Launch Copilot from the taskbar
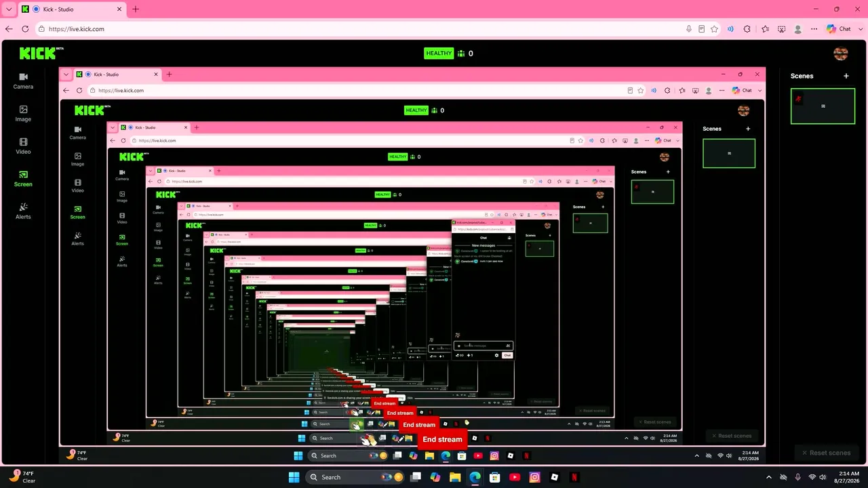868x488 pixels. click(435, 477)
